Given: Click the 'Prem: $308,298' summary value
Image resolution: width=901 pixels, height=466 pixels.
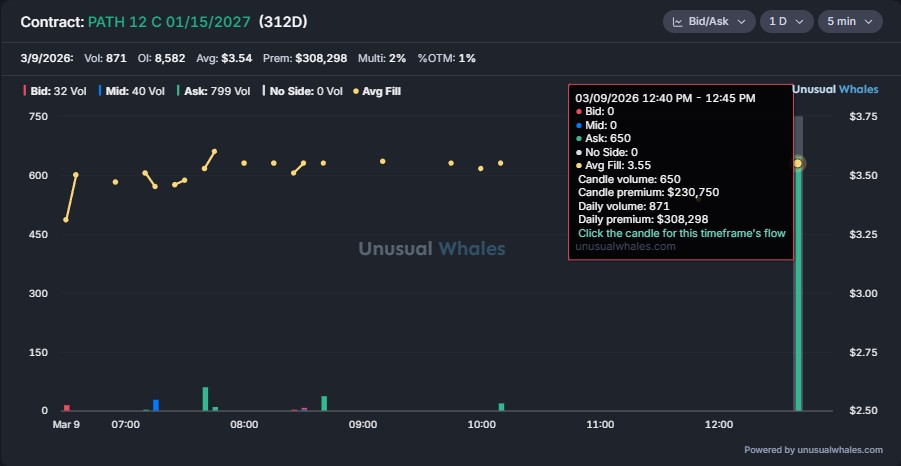Looking at the screenshot, I should pos(305,58).
